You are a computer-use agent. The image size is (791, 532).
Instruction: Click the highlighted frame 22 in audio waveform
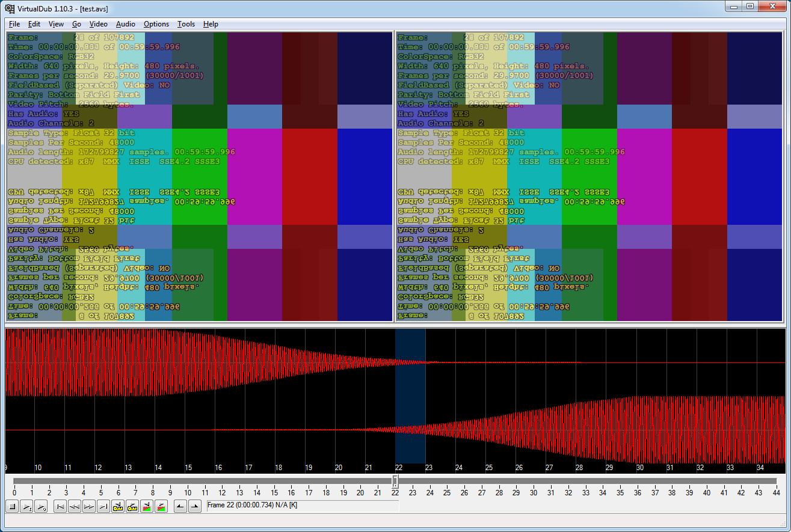coord(410,396)
